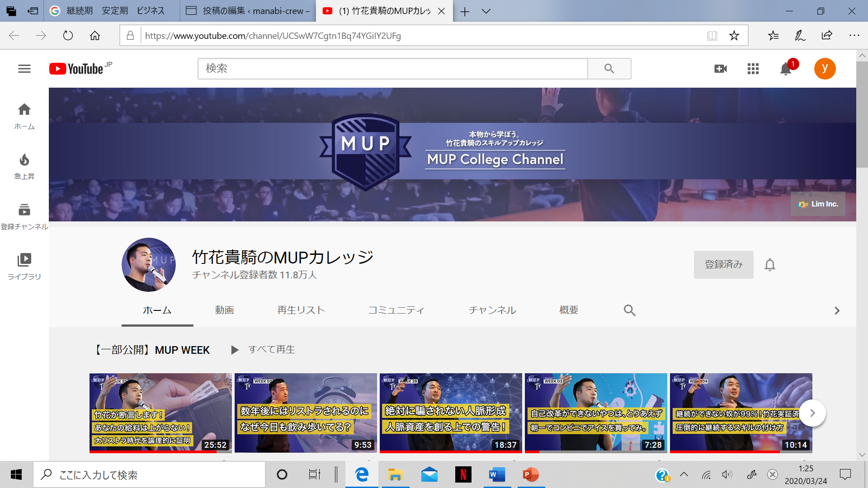Screen dimensions: 868x488
Task: Open the YouTube hamburger guide menu
Action: click(24, 69)
